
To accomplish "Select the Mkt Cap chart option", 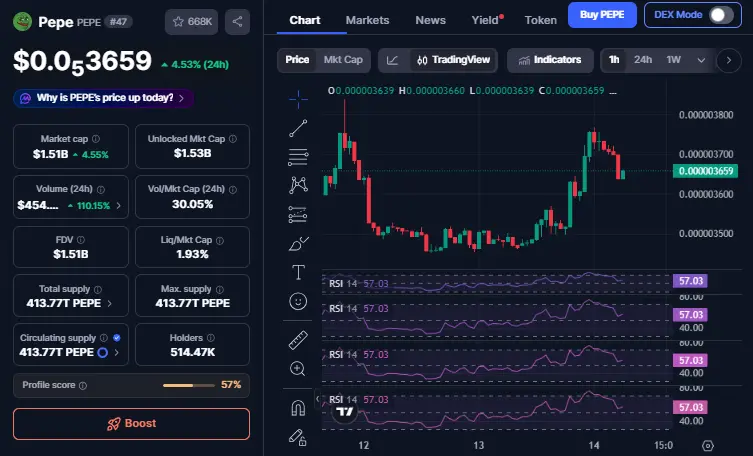I will [x=343, y=60].
